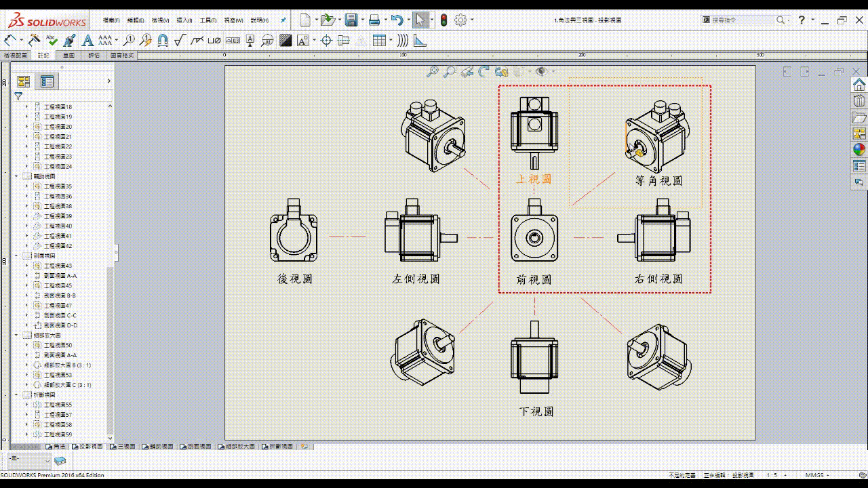Collapse the 細部放大圖 sheet node
Image resolution: width=868 pixels, height=488 pixels.
[17, 335]
